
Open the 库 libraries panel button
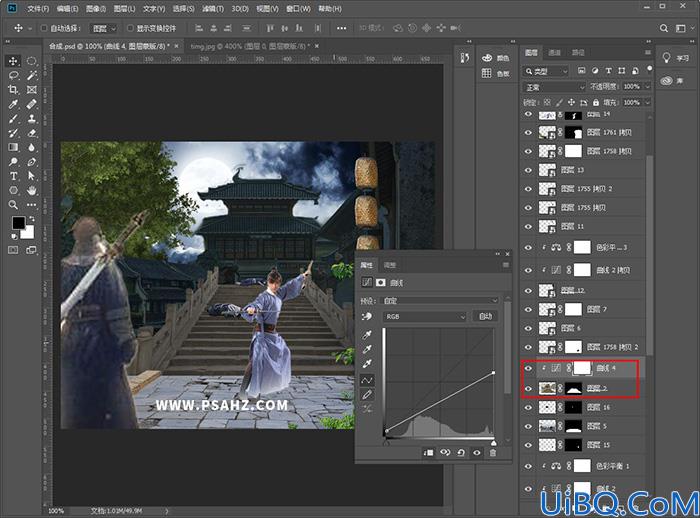(x=673, y=81)
